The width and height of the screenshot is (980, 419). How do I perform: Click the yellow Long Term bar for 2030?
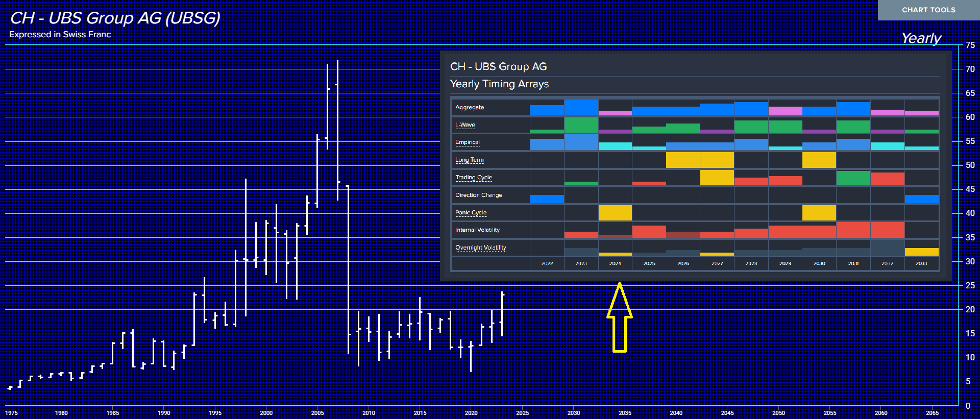pos(819,160)
